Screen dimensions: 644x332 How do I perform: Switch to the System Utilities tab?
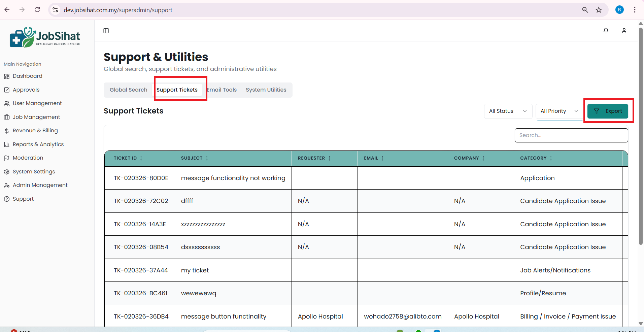pos(266,90)
